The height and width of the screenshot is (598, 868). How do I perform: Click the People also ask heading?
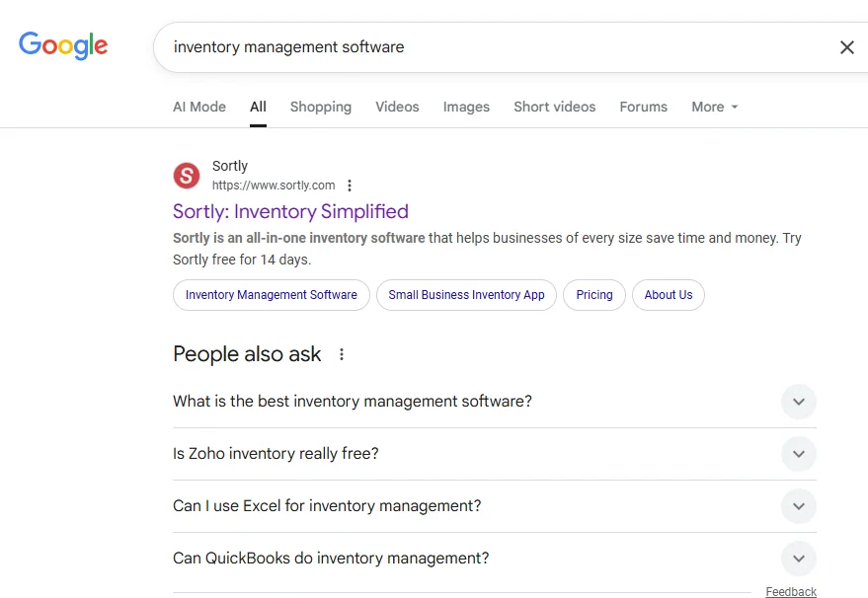coord(247,354)
